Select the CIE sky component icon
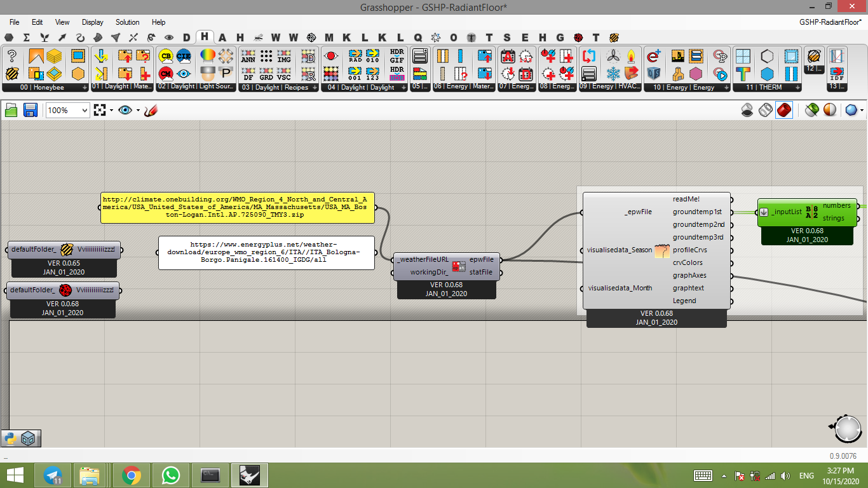Viewport: 868px width, 488px height. 184,56
